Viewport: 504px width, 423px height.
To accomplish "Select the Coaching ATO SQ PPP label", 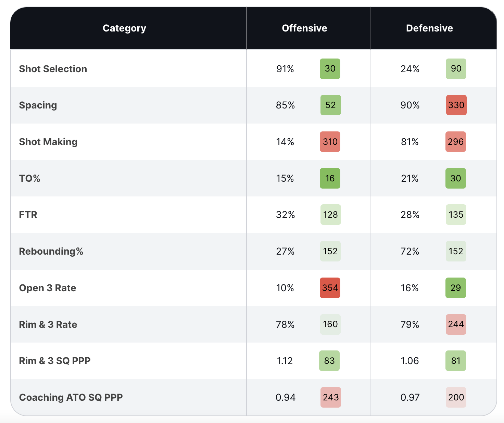I will point(71,397).
